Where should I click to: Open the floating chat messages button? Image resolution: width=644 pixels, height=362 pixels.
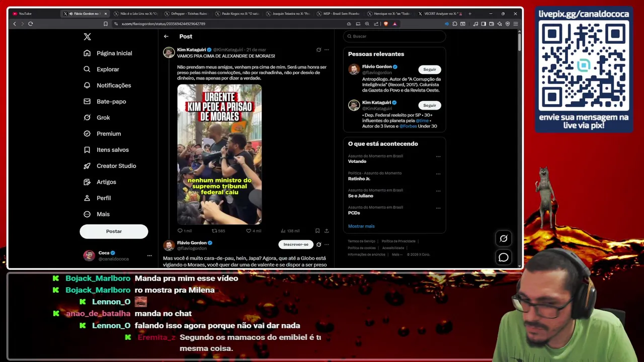pyautogui.click(x=504, y=257)
